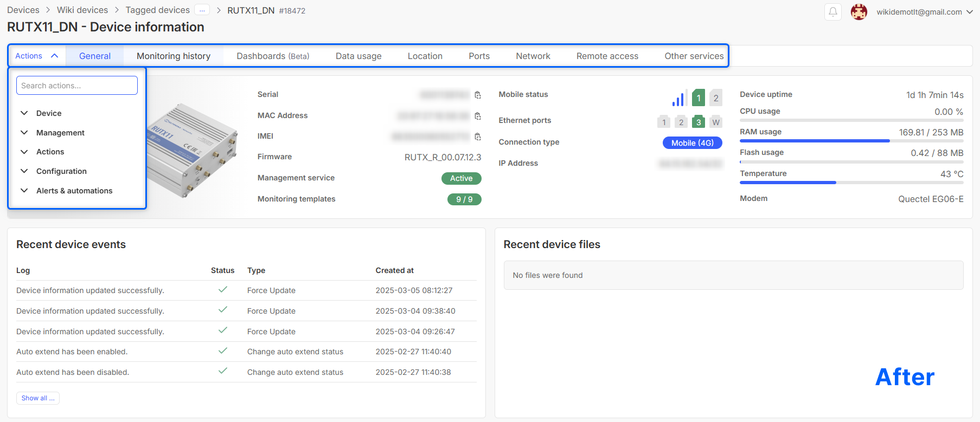980x422 pixels.
Task: Click the RAM usage progress bar
Action: point(851,141)
